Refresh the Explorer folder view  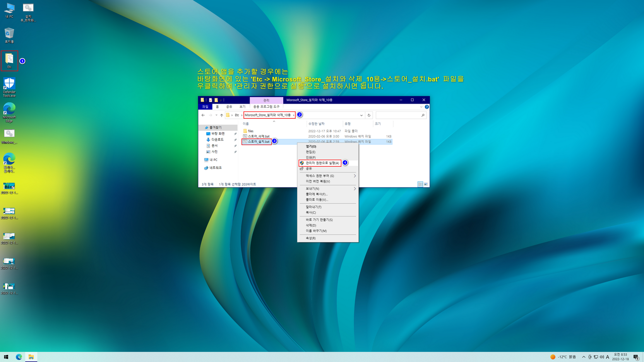369,115
